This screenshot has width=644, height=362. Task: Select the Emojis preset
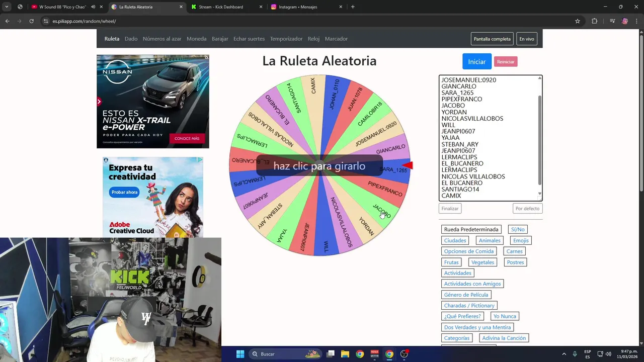tap(521, 240)
